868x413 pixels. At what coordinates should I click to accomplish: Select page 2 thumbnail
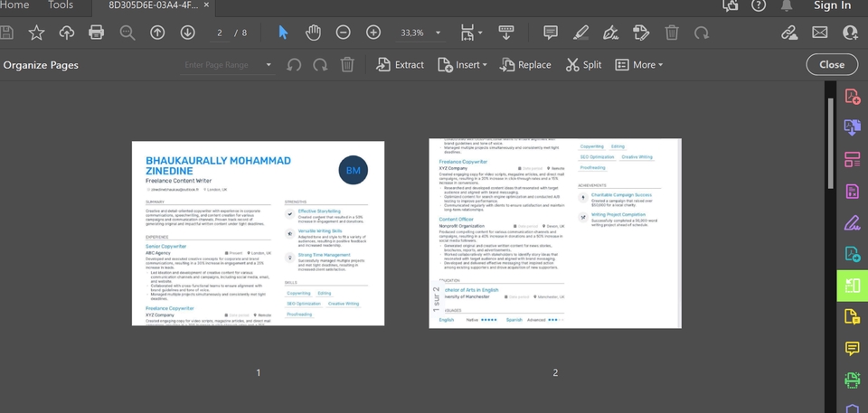coord(555,233)
